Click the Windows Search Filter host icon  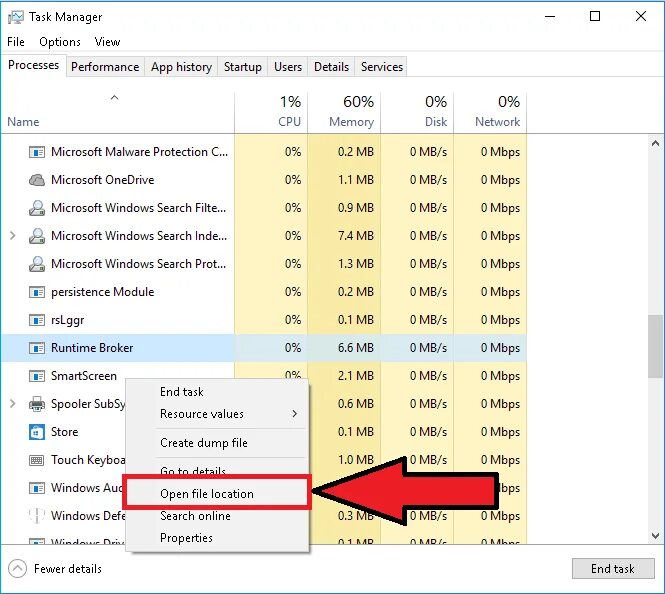[x=37, y=208]
